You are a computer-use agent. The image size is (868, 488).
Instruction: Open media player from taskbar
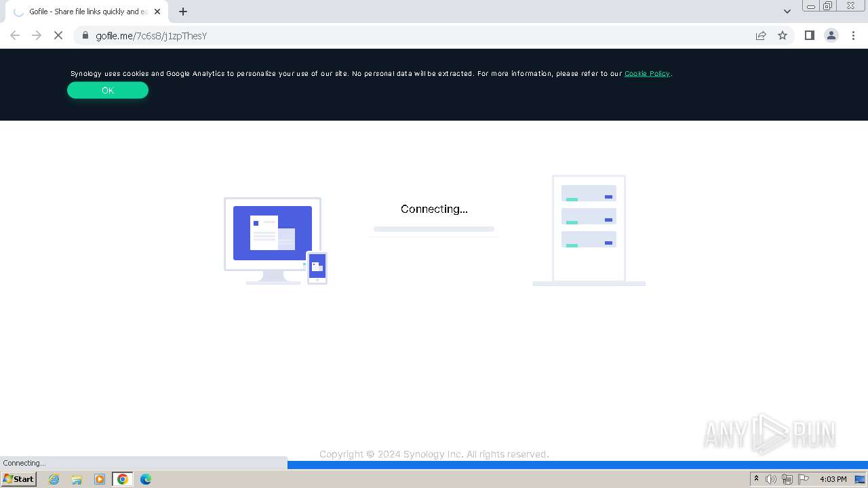coord(100,479)
